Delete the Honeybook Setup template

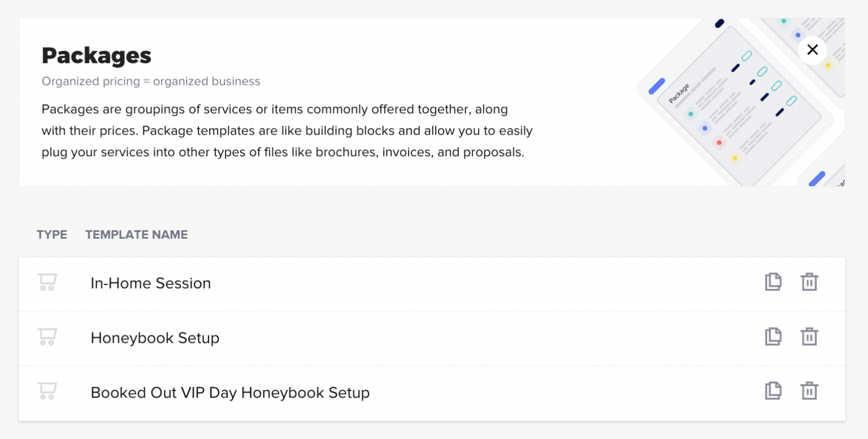click(x=809, y=336)
